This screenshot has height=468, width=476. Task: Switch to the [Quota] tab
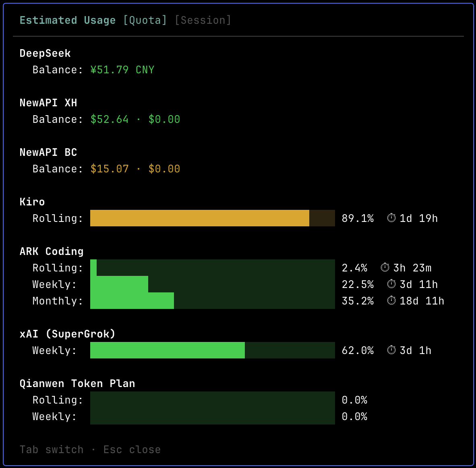click(x=145, y=21)
